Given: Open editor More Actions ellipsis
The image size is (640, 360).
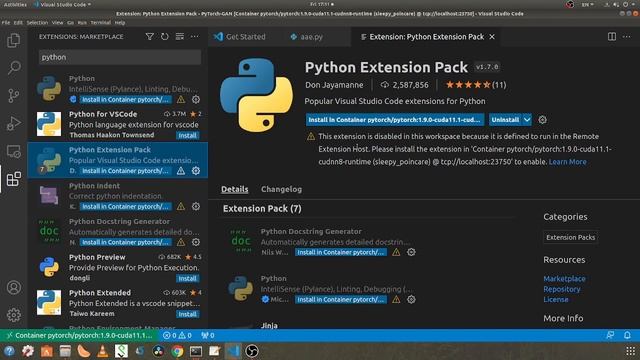Looking at the screenshot, I should click(627, 37).
